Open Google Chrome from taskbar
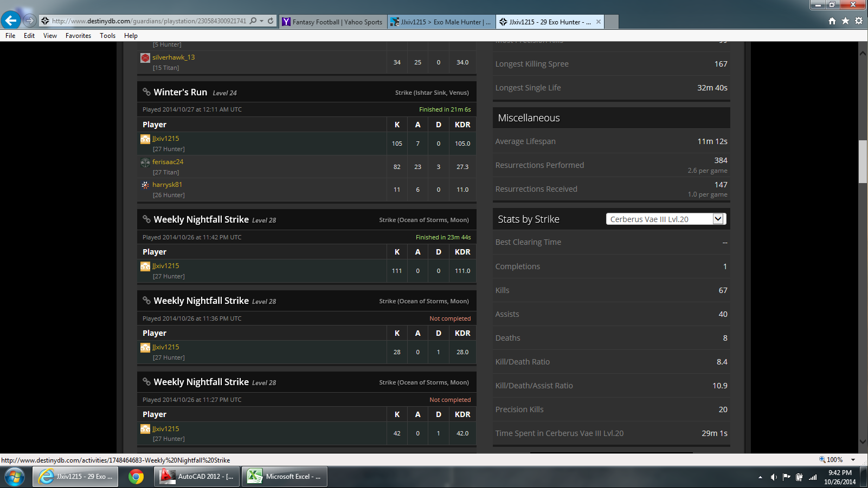 point(136,477)
